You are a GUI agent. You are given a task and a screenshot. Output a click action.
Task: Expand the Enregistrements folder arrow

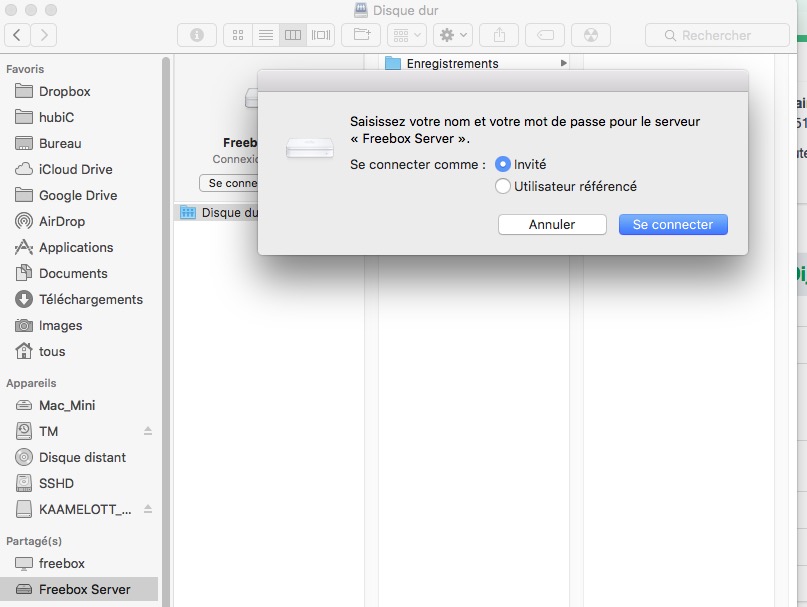(564, 63)
